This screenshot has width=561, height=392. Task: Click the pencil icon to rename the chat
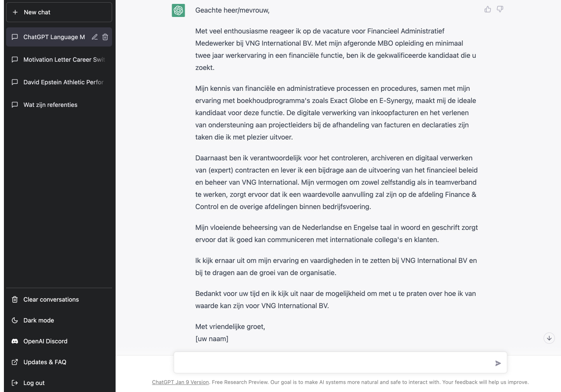94,37
